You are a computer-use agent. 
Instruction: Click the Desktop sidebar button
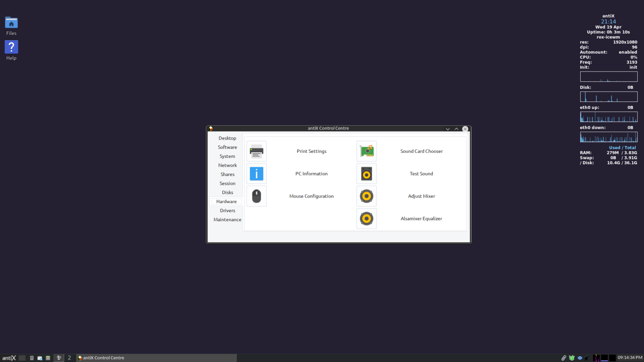(x=227, y=138)
